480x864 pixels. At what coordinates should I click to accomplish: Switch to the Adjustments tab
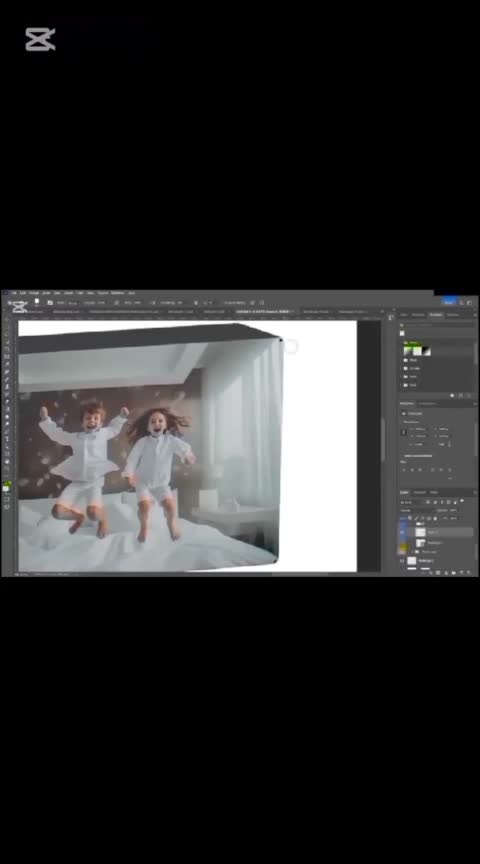coord(428,404)
